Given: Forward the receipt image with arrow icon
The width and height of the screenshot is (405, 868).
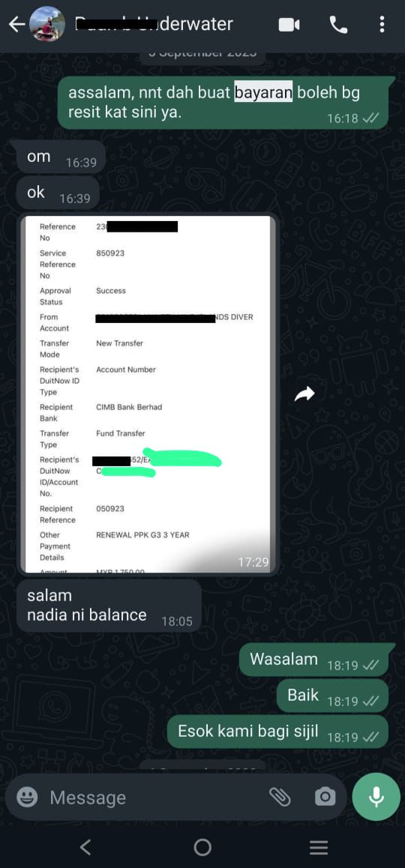Looking at the screenshot, I should (x=304, y=394).
